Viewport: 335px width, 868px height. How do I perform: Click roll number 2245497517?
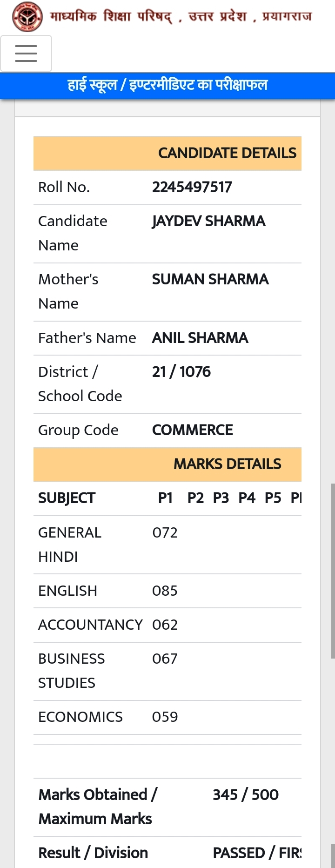[192, 187]
